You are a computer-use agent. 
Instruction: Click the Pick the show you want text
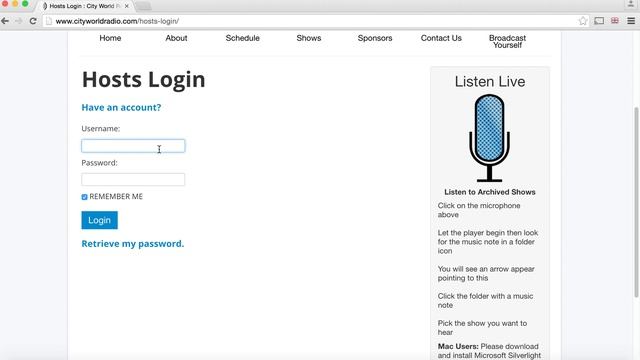[482, 328]
